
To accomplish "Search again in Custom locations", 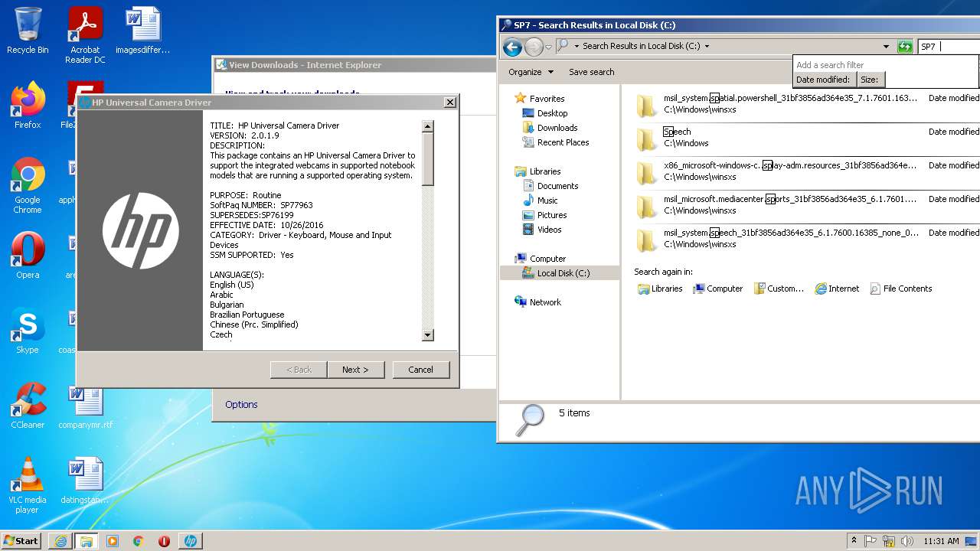I will pos(779,289).
